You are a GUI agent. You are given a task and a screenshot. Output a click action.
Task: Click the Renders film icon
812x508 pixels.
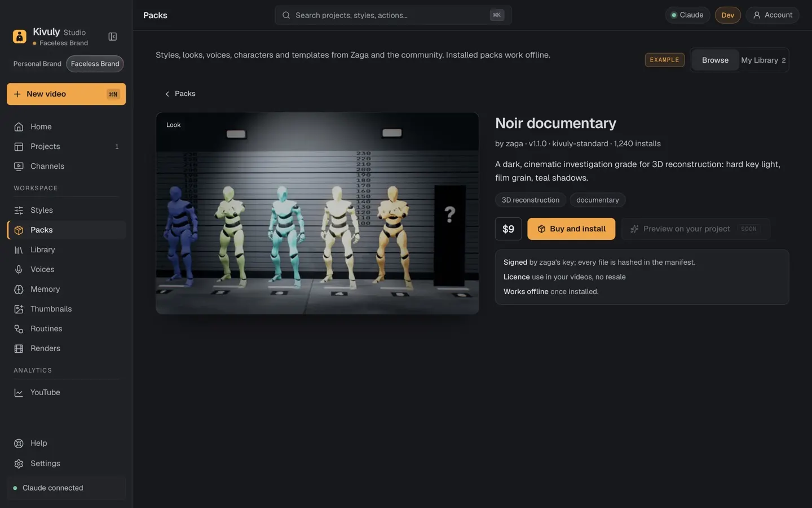pyautogui.click(x=19, y=348)
